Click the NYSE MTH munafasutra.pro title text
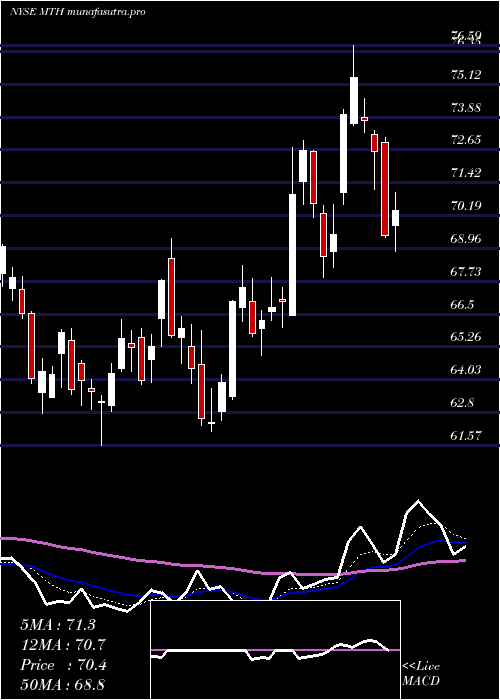This screenshot has height=700, width=500. click(x=77, y=12)
